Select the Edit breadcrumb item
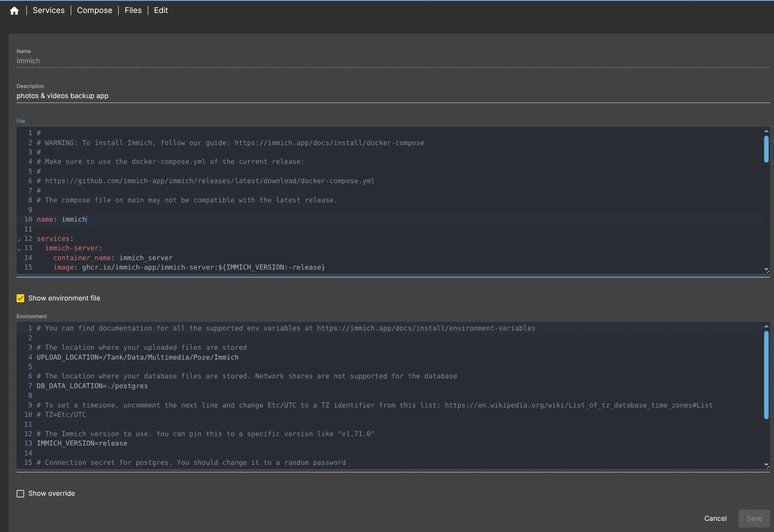Screen dimensions: 774x532 point(161,10)
